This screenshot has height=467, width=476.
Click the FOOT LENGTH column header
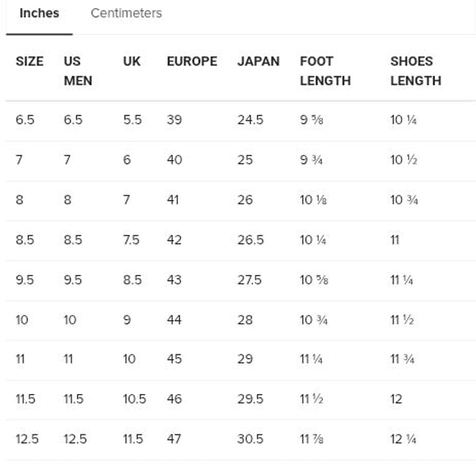[x=325, y=71]
